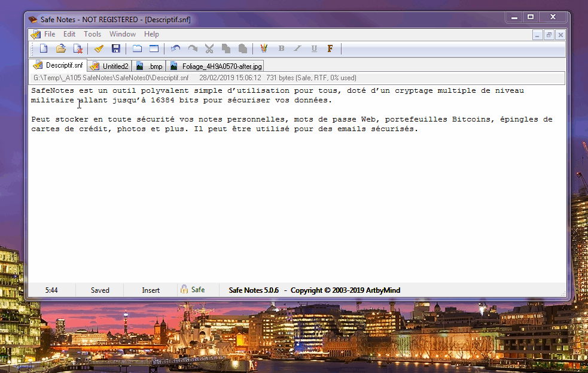This screenshot has height=373, width=588.
Task: Open the Edit menu
Action: point(69,34)
